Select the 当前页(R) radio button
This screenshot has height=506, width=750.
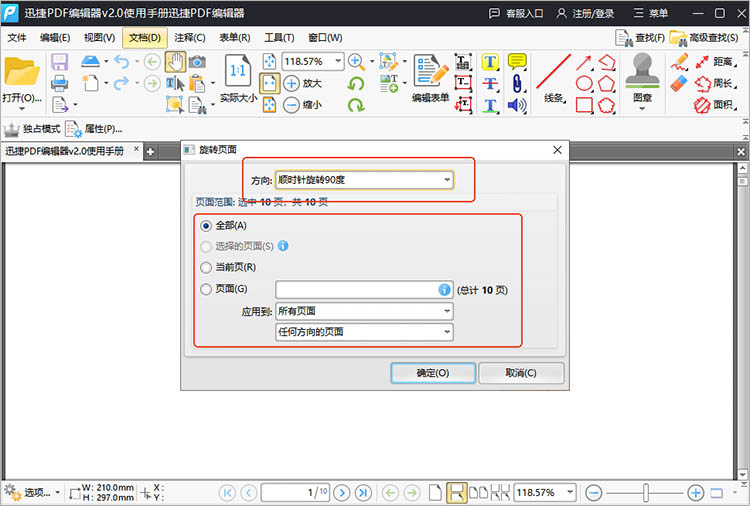[206, 267]
